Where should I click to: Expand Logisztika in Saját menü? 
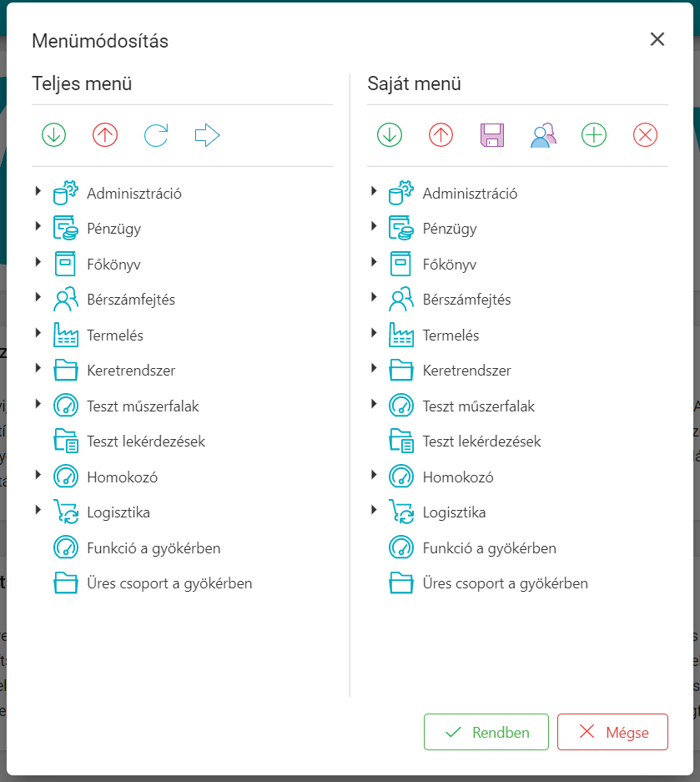pyautogui.click(x=374, y=511)
